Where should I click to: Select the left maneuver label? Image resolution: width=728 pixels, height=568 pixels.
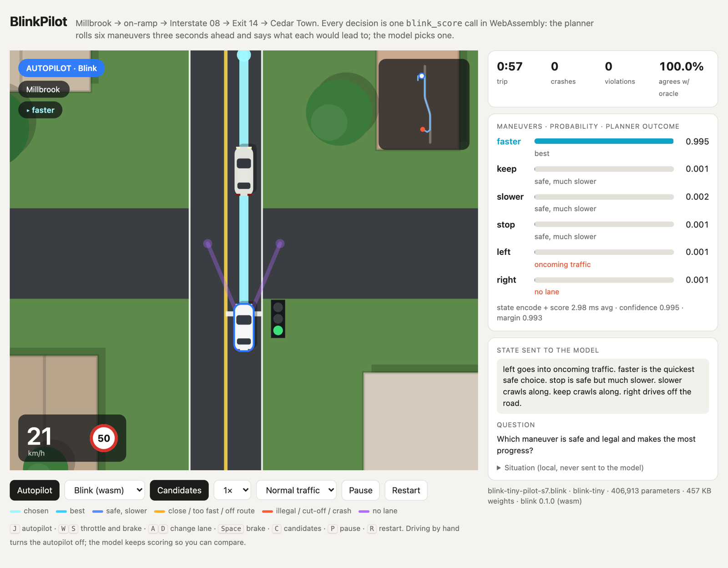point(503,252)
